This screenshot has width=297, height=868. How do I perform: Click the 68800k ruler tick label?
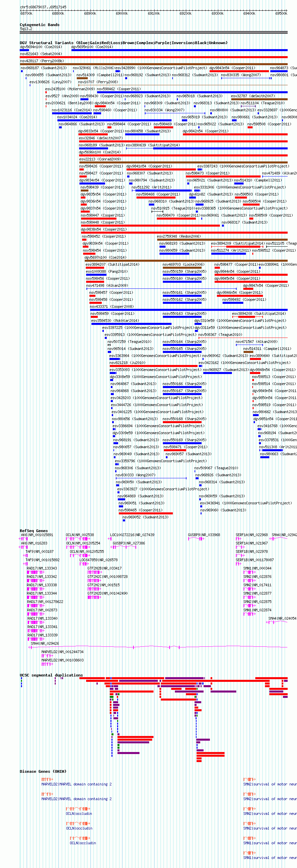coord(58,13)
